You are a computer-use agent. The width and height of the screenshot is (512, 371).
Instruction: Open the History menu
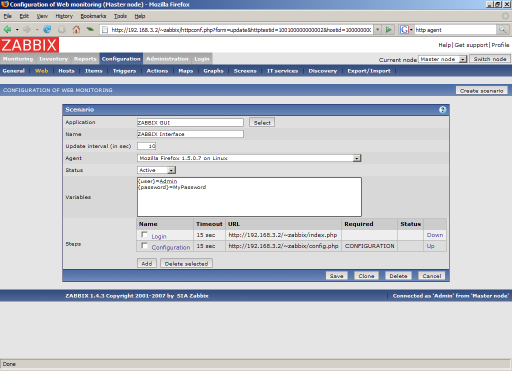pyautogui.click(x=64, y=16)
